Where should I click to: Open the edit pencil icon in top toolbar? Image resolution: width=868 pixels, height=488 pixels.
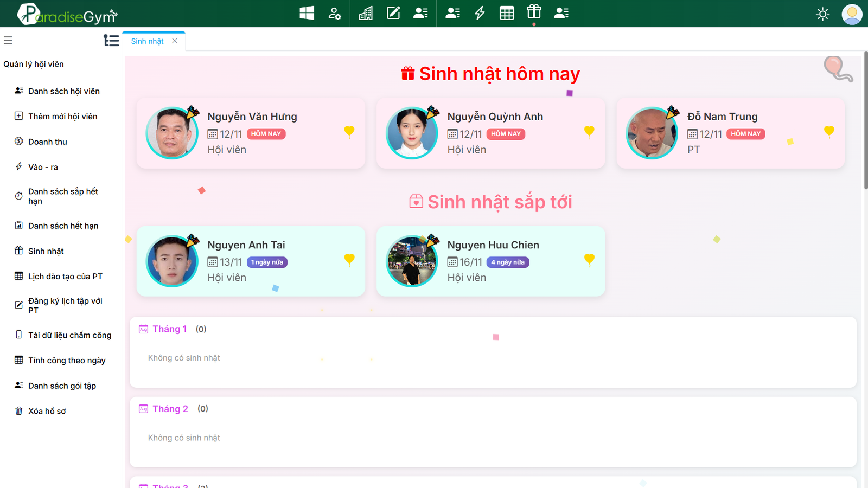[393, 13]
